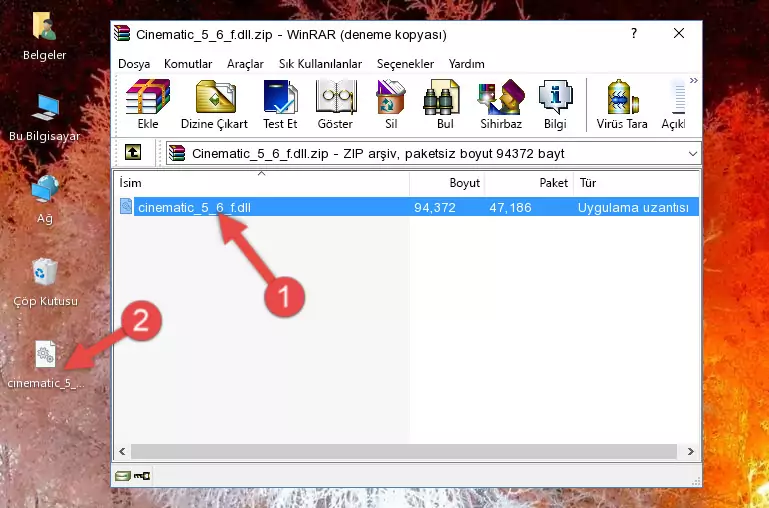Click the archive icon in address bar
Viewport: 769px width, 508px height.
(x=177, y=153)
